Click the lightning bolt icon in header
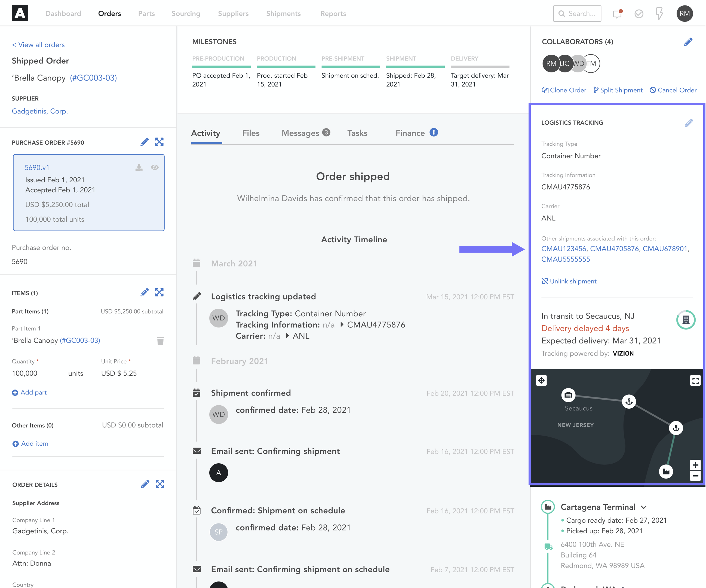 (659, 13)
